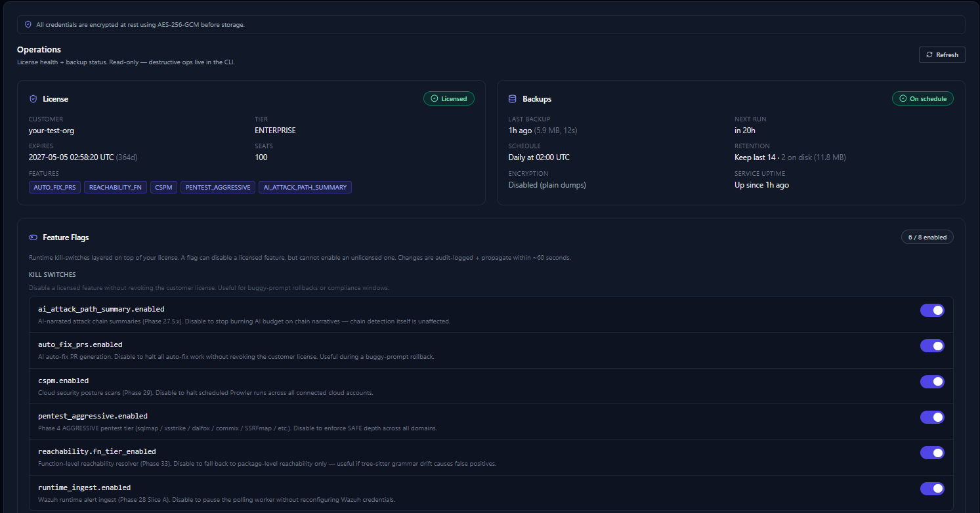Click the pentest_aggressive.enabled flag name
The width and height of the screenshot is (980, 513).
coord(93,416)
